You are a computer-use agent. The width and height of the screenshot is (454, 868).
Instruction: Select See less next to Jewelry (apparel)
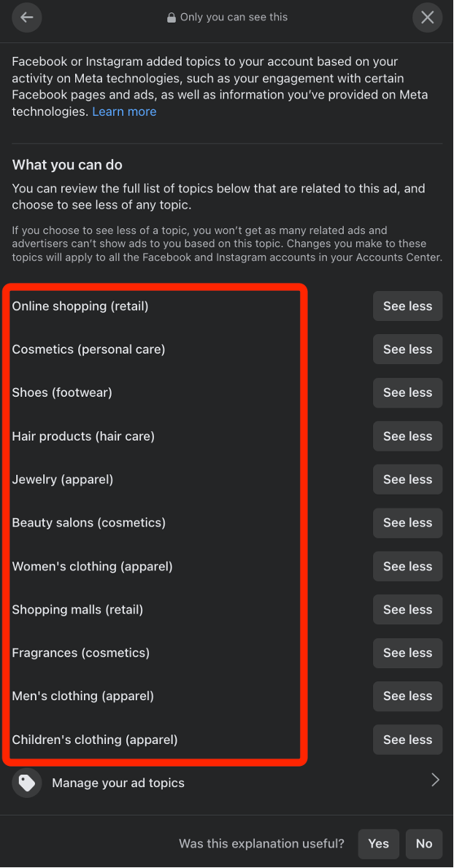pyautogui.click(x=407, y=479)
